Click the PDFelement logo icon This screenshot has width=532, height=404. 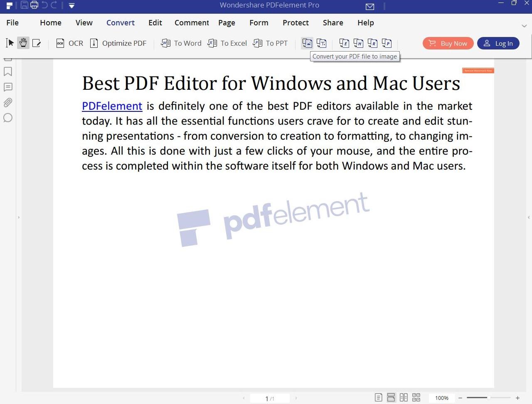point(10,6)
